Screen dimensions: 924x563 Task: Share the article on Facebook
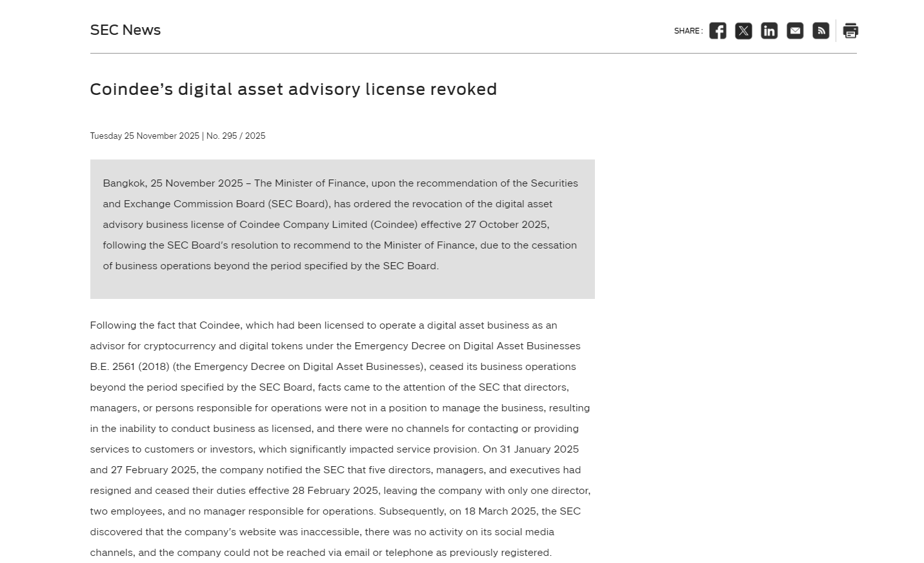point(718,31)
